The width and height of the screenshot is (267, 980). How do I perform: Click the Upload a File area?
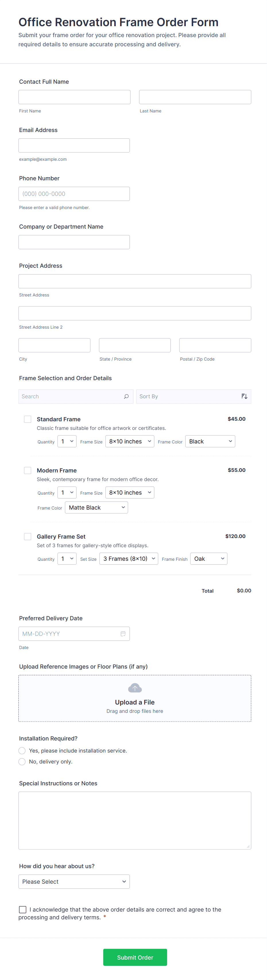(135, 698)
